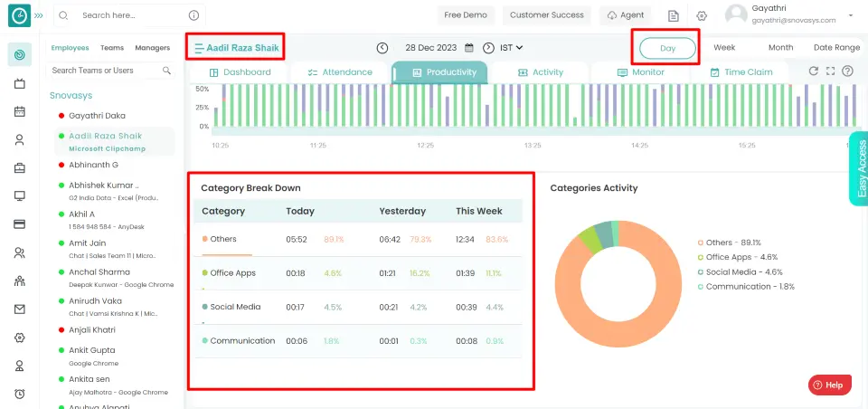
Task: Switch to the Attendance tab
Action: (x=340, y=72)
